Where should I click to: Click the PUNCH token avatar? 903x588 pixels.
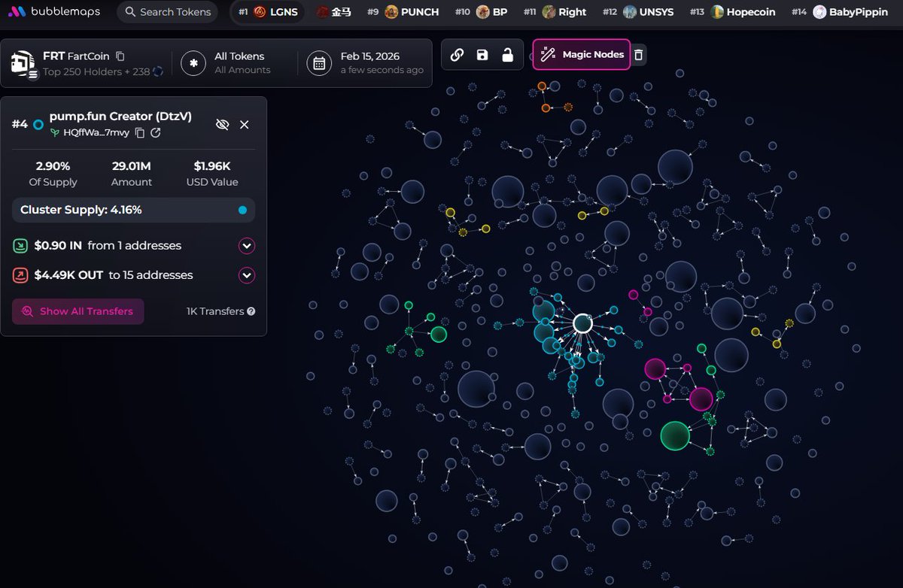coord(391,12)
